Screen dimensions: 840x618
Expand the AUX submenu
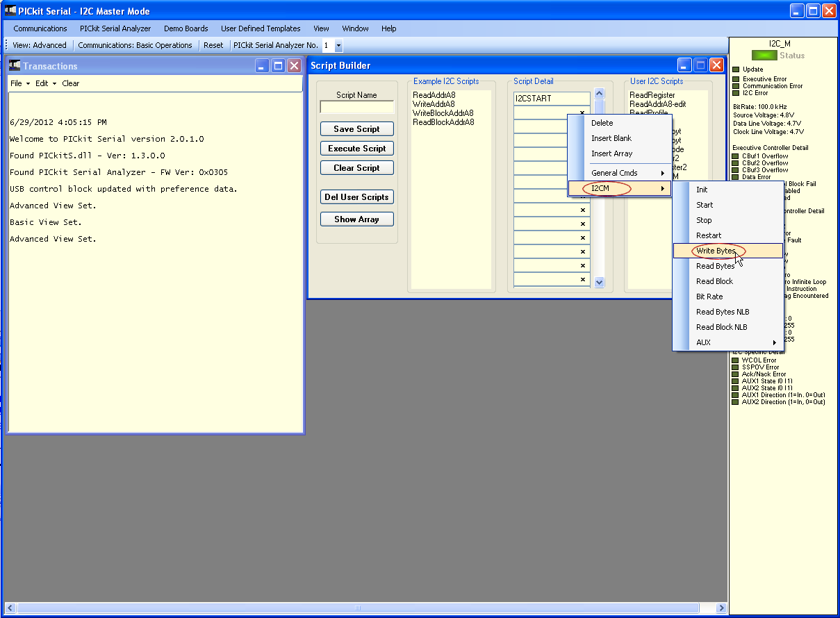click(x=727, y=342)
